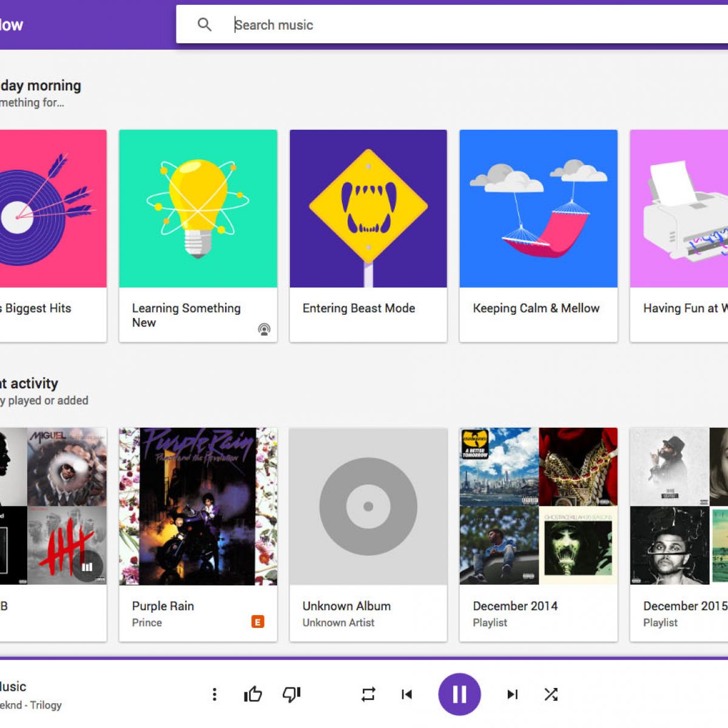Open the Purple Rain album cover
The width and height of the screenshot is (728, 728).
198,507
